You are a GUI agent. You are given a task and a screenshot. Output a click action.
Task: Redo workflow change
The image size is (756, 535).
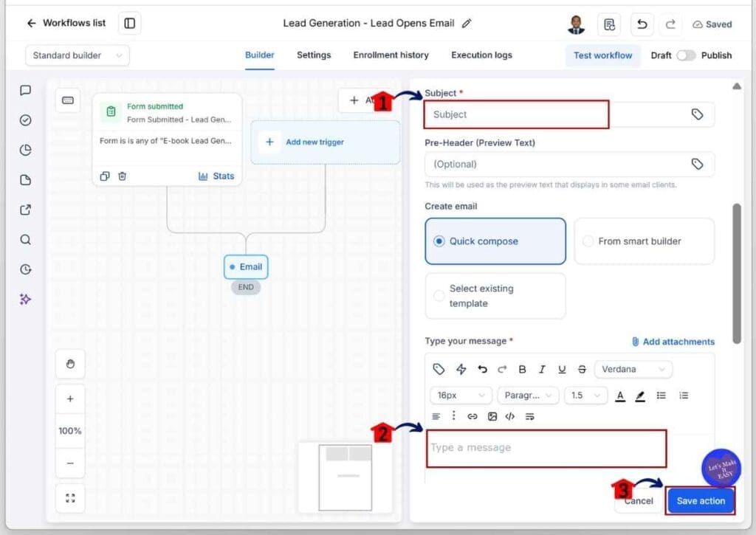click(670, 24)
